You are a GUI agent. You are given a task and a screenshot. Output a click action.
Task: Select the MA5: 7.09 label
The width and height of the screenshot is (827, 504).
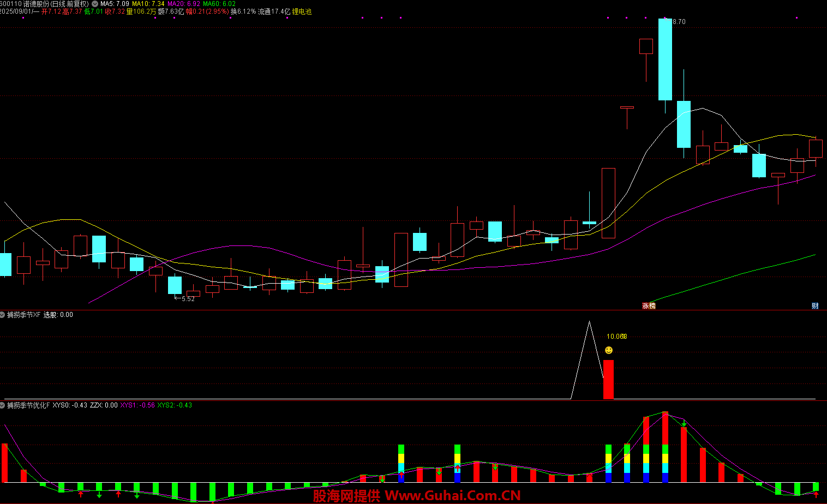click(115, 4)
